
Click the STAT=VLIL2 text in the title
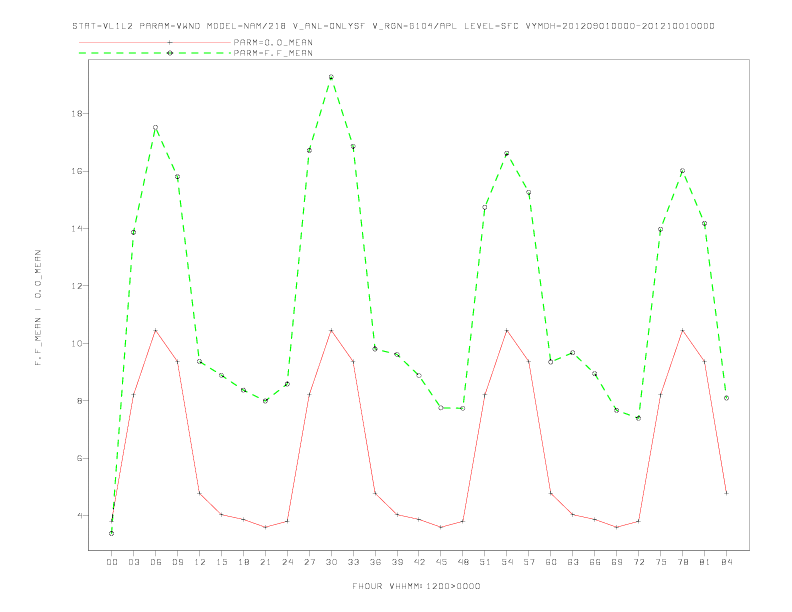coord(103,26)
